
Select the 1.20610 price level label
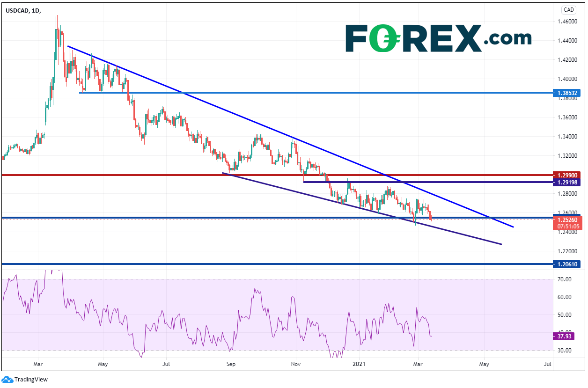point(566,264)
